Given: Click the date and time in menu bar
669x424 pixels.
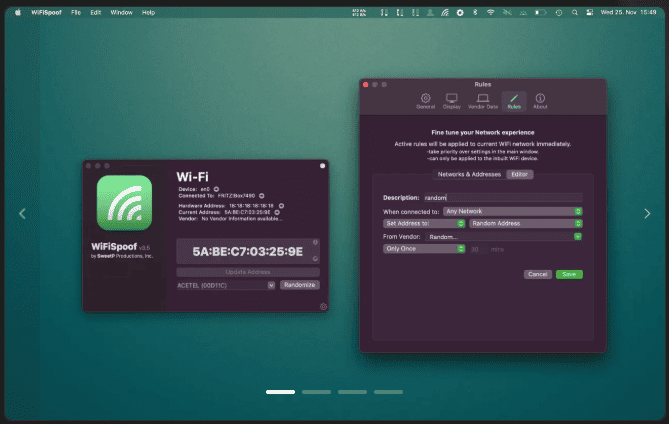Looking at the screenshot, I should 628,12.
